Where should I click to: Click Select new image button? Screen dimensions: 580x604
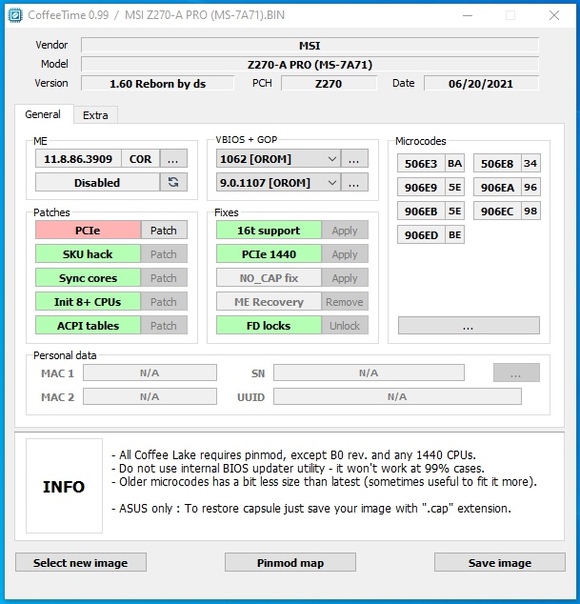click(81, 563)
